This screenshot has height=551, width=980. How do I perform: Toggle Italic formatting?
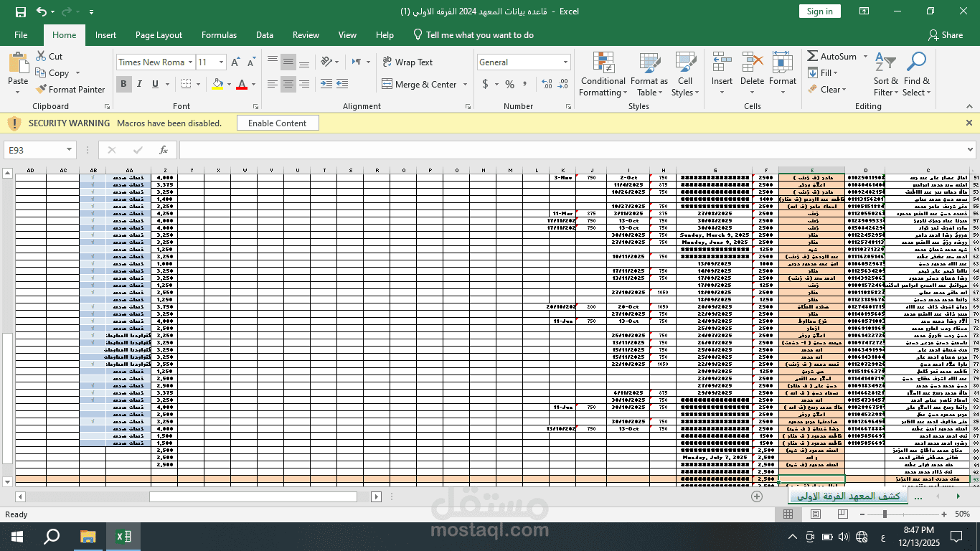point(140,84)
